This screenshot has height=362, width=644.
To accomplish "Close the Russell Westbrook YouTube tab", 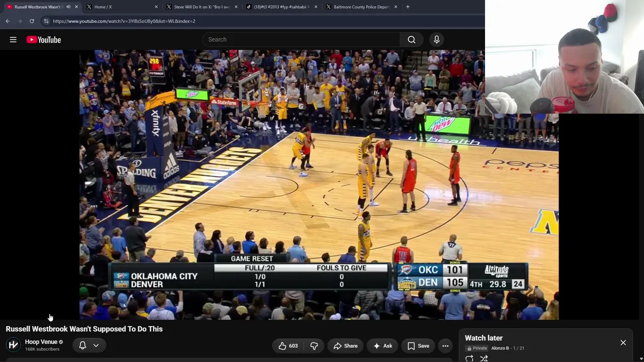I will [x=76, y=7].
